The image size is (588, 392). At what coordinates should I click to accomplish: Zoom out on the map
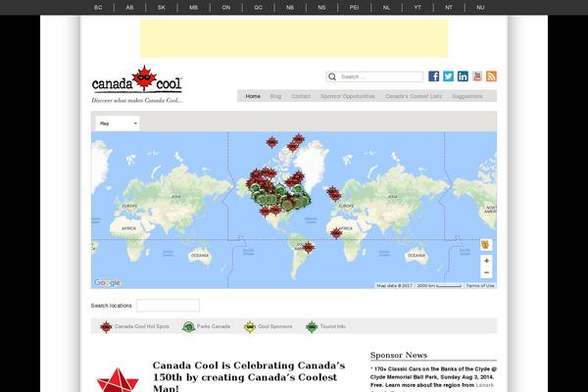[x=486, y=272]
